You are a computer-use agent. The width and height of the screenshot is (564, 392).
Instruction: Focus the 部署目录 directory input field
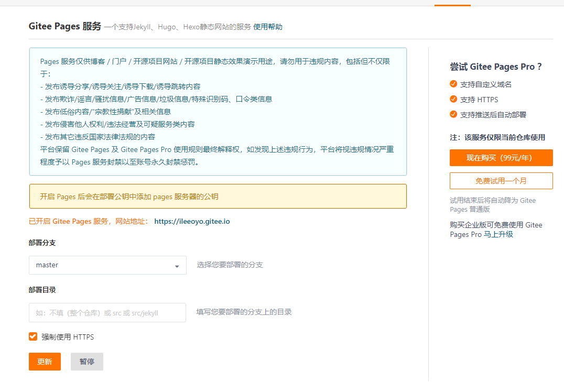click(107, 312)
